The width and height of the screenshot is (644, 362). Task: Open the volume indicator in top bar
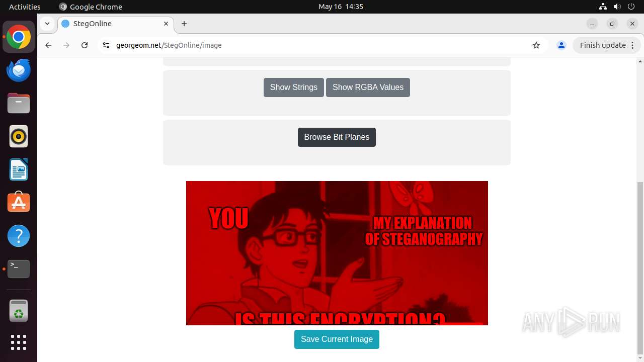617,7
